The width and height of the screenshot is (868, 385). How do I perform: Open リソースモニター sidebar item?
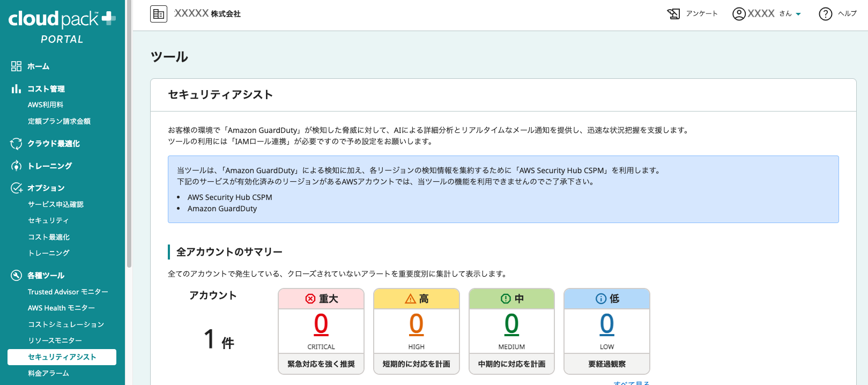click(55, 340)
